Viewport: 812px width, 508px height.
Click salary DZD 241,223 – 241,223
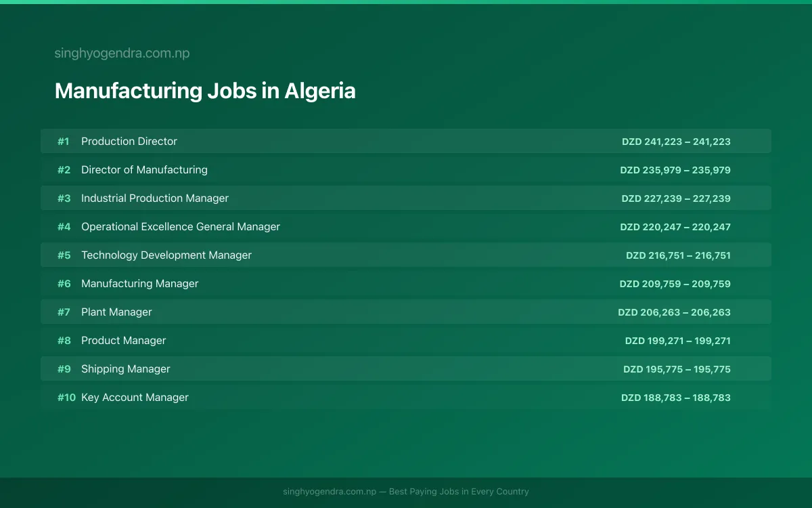click(676, 142)
